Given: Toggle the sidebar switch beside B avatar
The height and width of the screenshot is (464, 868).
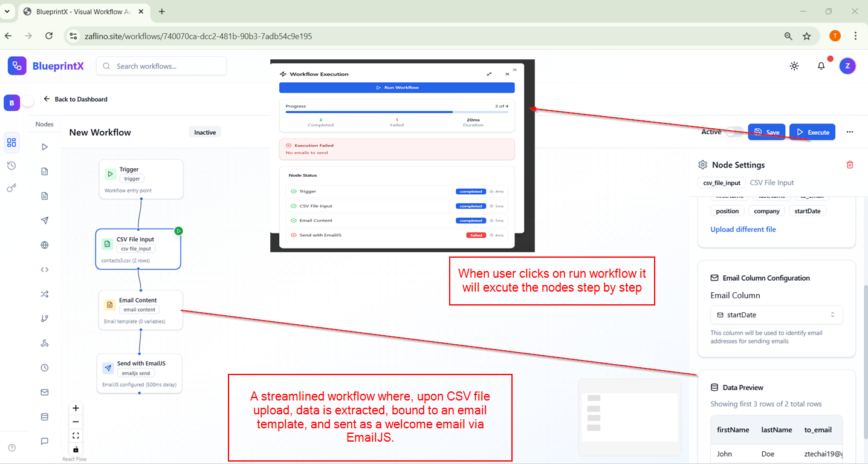Looking at the screenshot, I should (x=28, y=102).
